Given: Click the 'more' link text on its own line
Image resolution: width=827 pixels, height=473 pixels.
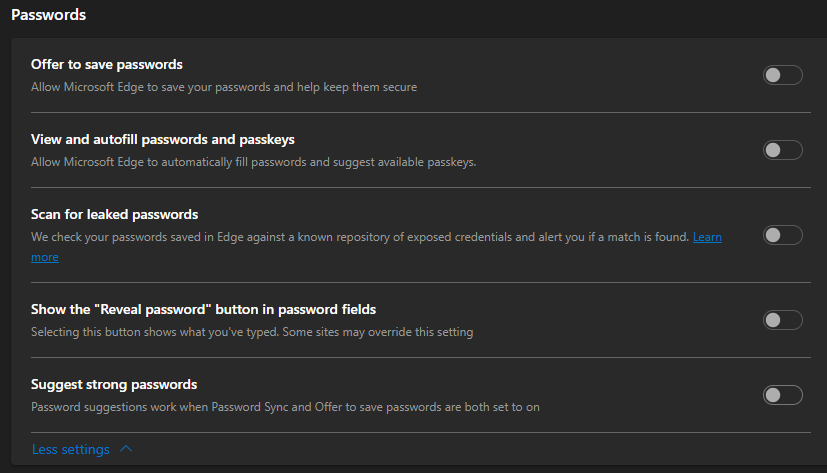Looking at the screenshot, I should coord(45,257).
